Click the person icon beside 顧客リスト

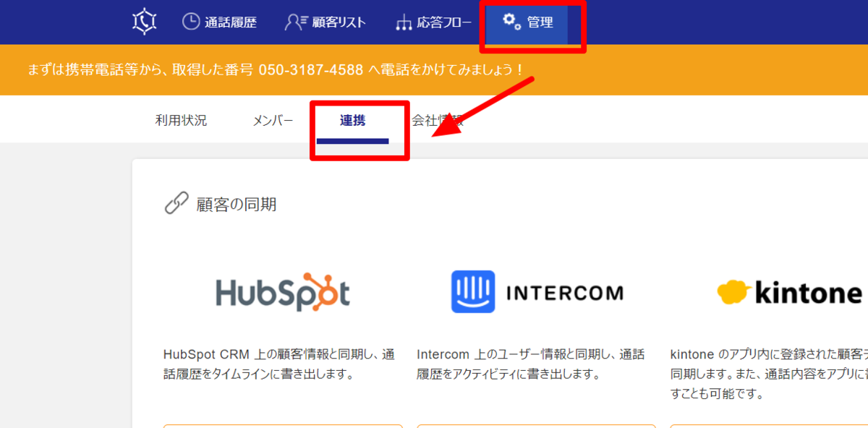(x=295, y=22)
